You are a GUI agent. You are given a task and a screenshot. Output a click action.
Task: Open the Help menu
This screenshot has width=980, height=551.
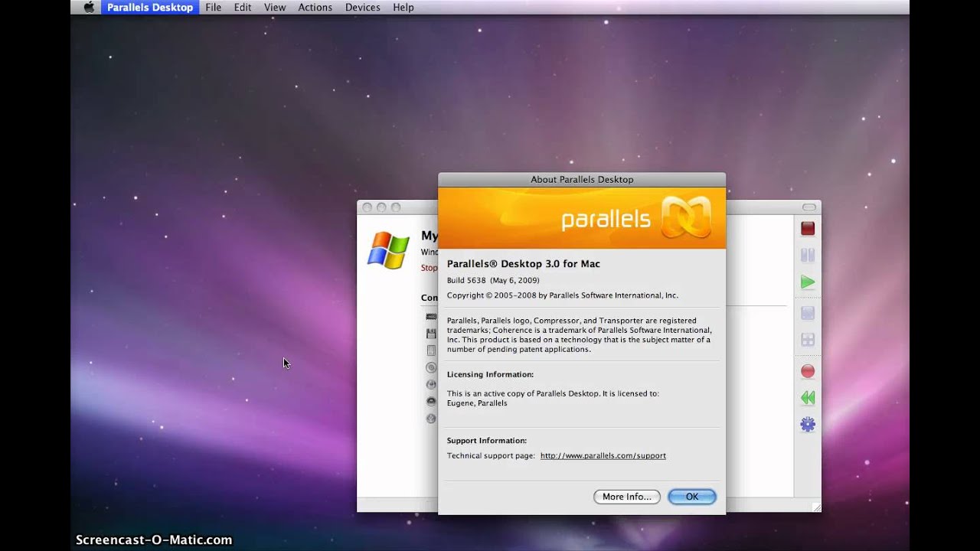[x=403, y=7]
